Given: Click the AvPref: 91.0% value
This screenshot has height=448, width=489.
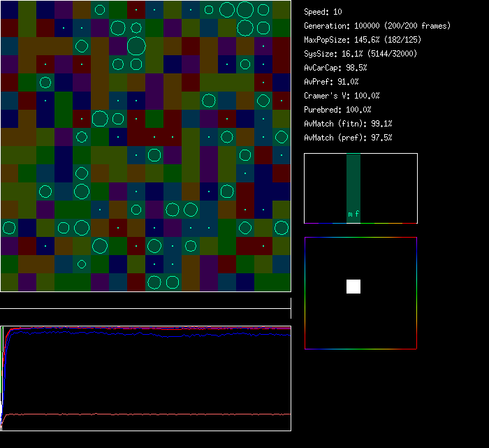Looking at the screenshot, I should [331, 82].
